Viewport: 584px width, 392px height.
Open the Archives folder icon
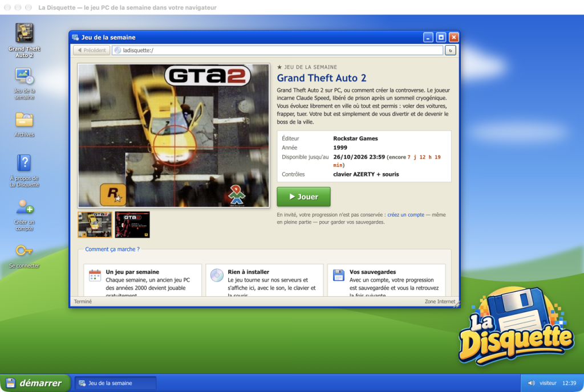pos(24,125)
